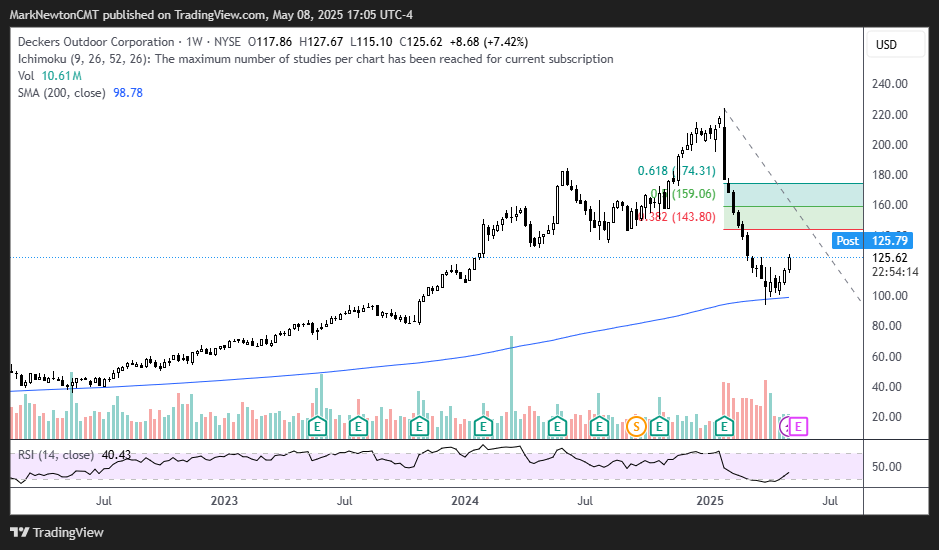Click the 2023 time axis label
This screenshot has height=550, width=939.
pos(224,500)
